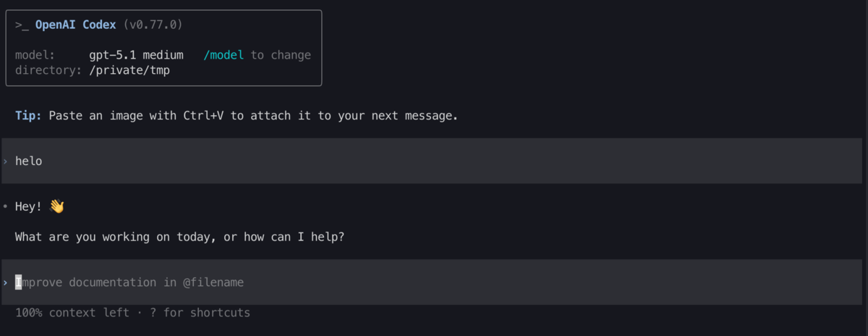Image resolution: width=868 pixels, height=336 pixels.
Task: Click the Tip: label
Action: 29,116
